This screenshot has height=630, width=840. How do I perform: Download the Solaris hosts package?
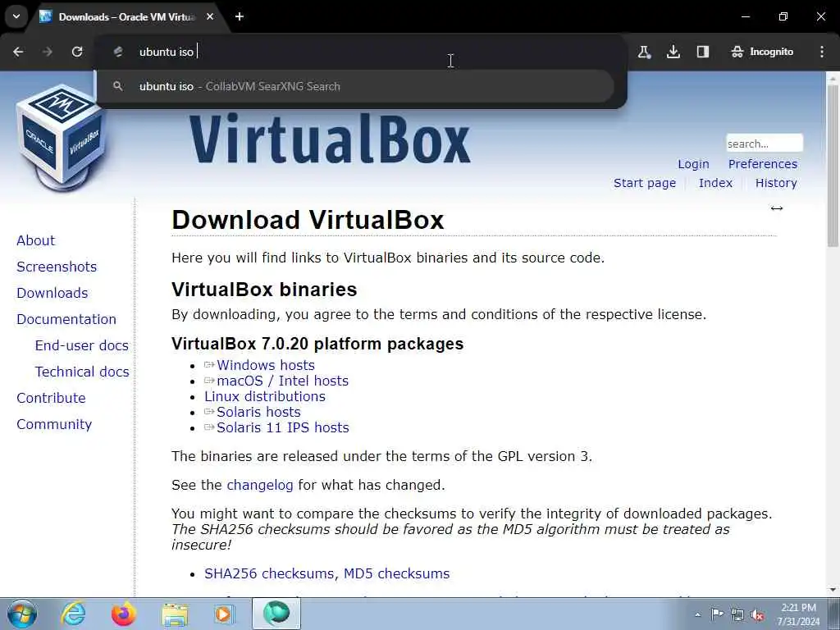258,412
